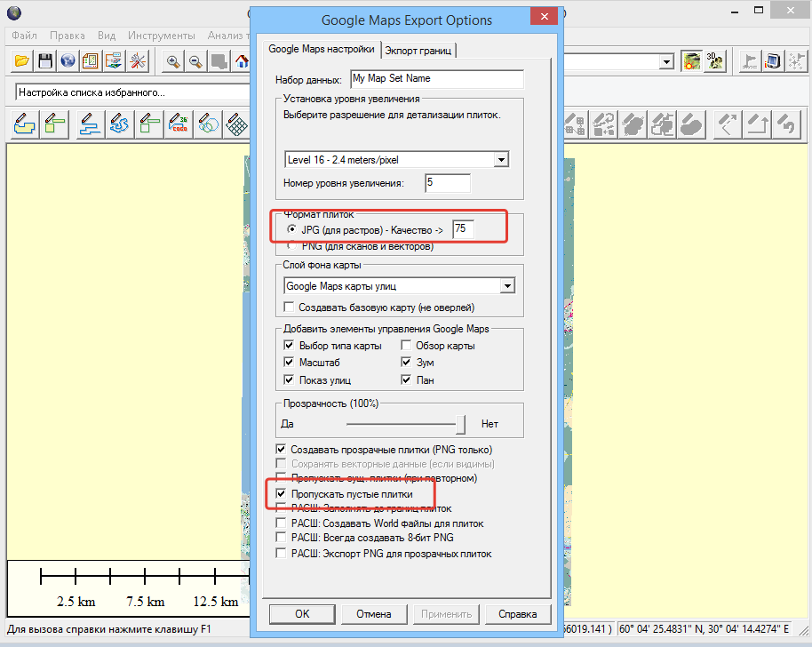Open the Google Maps карты улиц dropdown

click(x=507, y=286)
